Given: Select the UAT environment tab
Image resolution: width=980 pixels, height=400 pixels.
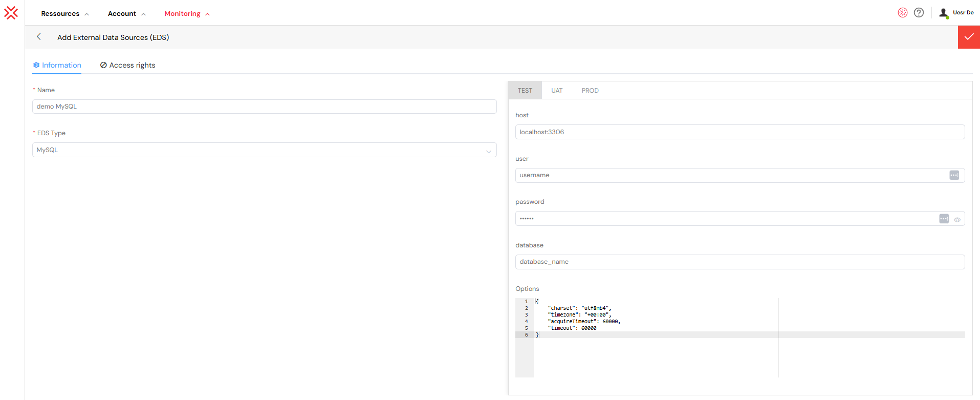Looking at the screenshot, I should 557,91.
